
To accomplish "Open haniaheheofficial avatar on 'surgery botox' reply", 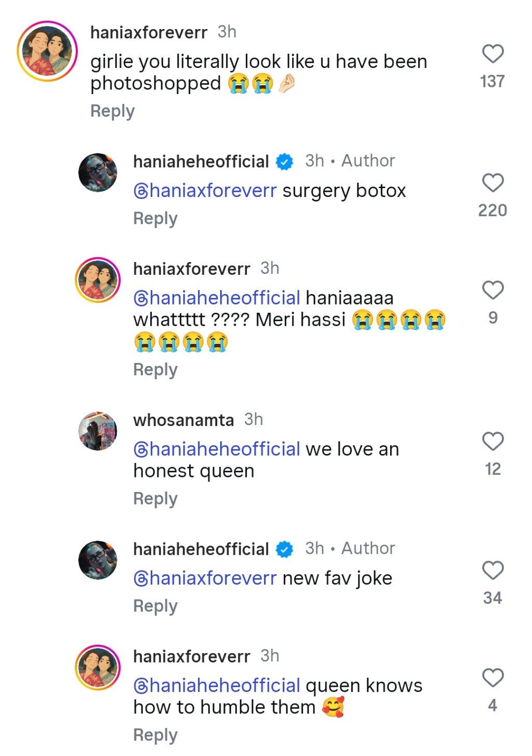I will pos(98,173).
